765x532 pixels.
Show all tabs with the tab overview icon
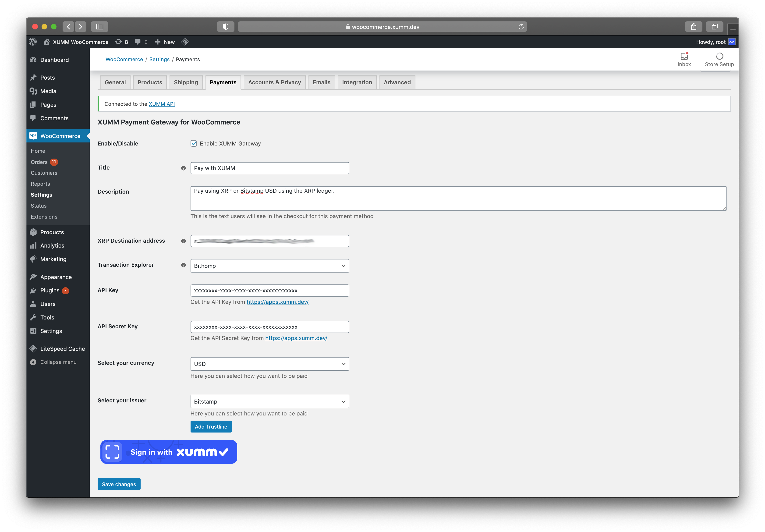pos(715,27)
